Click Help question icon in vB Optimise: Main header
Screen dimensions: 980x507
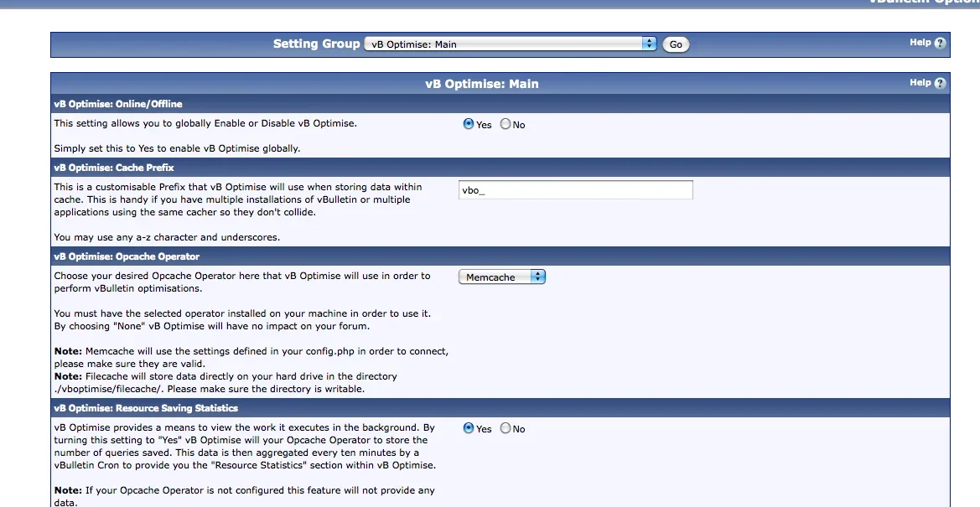point(940,83)
